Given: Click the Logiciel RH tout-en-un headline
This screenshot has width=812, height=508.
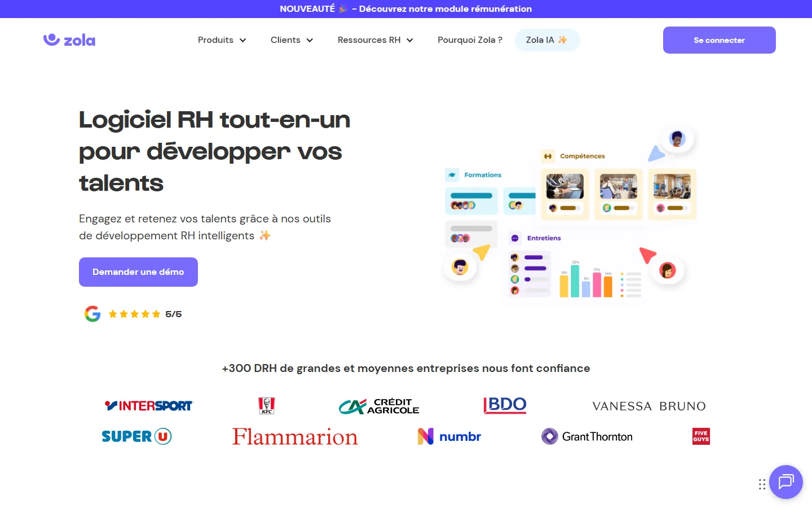Looking at the screenshot, I should point(215,151).
